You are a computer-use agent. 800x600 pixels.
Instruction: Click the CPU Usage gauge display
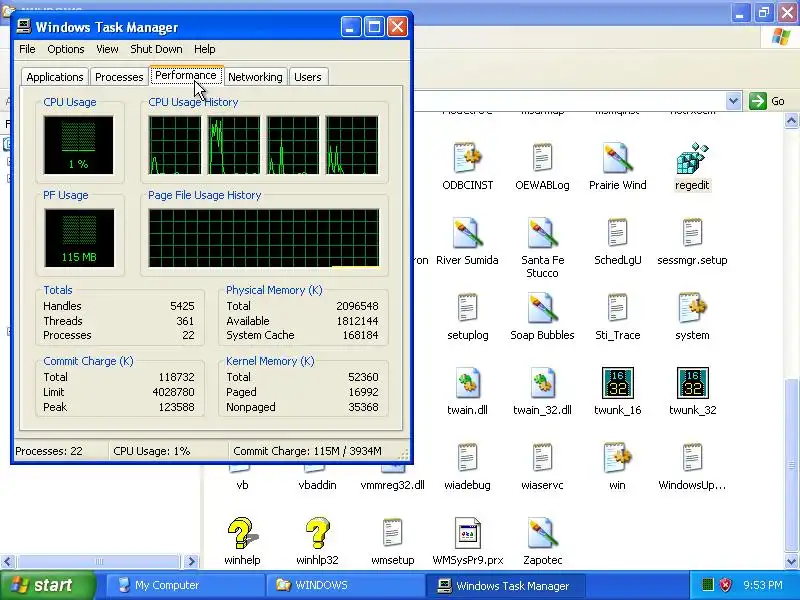pyautogui.click(x=79, y=145)
